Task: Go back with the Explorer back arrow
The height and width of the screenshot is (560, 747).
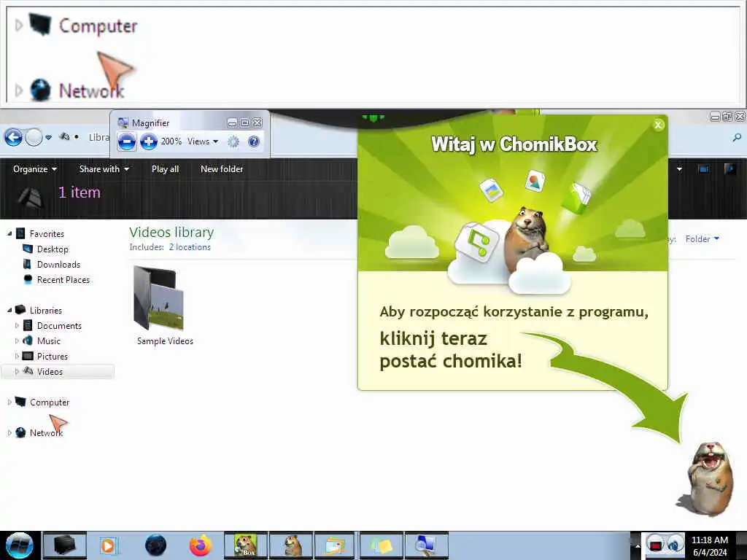Action: (x=13, y=138)
